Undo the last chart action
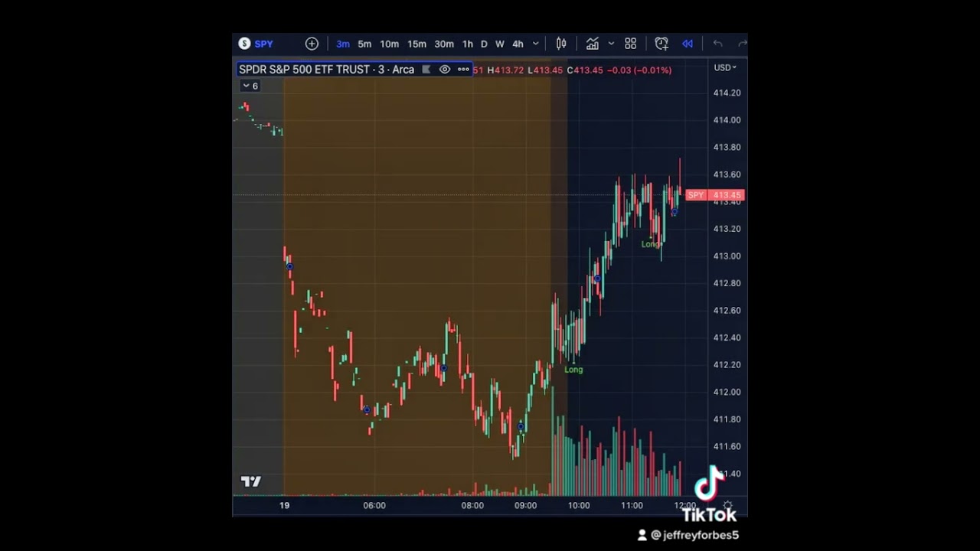 coord(717,44)
